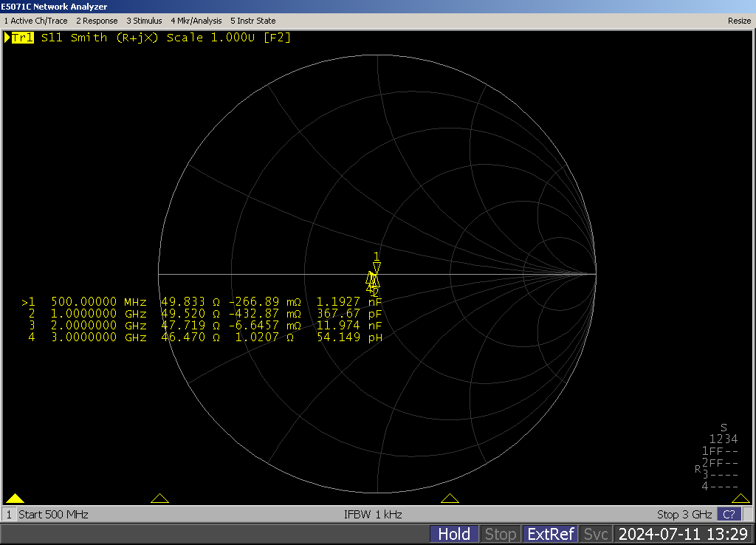Screen dimensions: 756x545
Task: Expand the 4 Mkr/Analysis menu
Action: tap(196, 21)
